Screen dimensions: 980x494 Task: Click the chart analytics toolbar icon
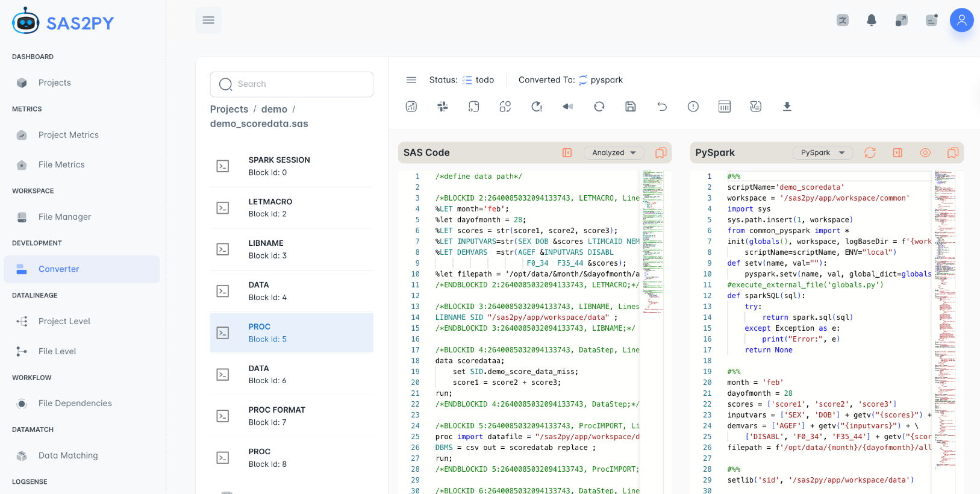click(411, 107)
